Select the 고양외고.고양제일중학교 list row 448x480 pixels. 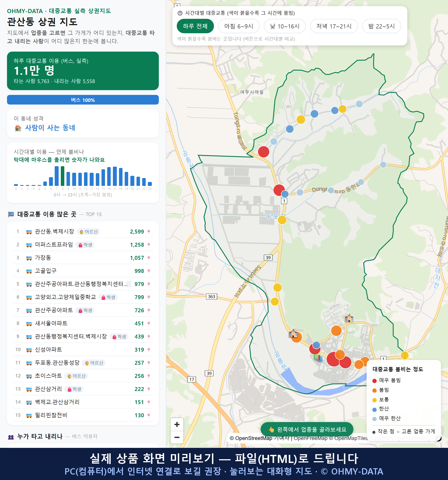[83, 297]
